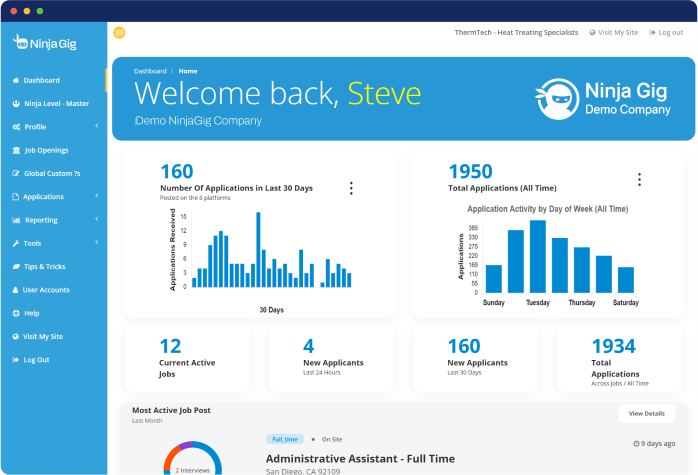
Task: Click the 12 Current Active Jobs card
Action: (x=187, y=359)
